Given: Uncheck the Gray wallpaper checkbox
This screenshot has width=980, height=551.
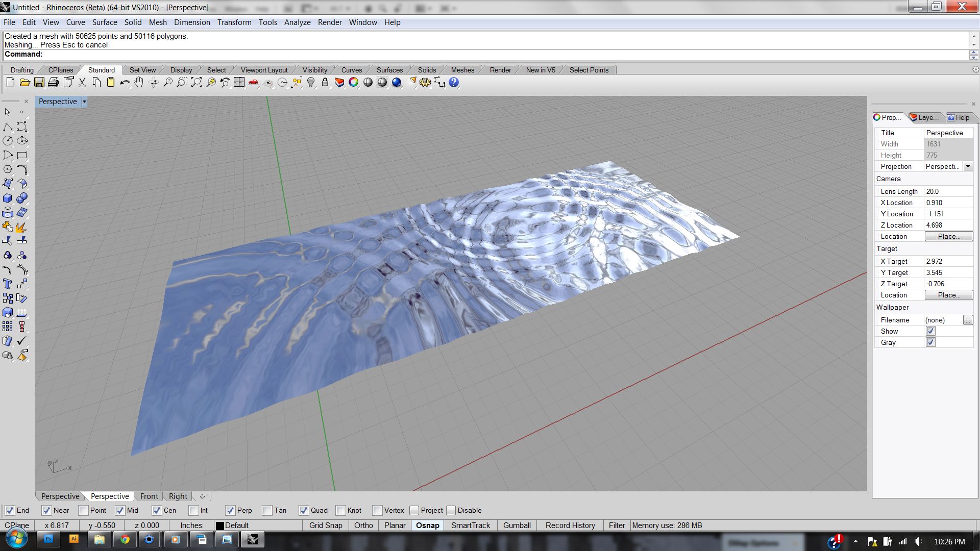Looking at the screenshot, I should [930, 342].
